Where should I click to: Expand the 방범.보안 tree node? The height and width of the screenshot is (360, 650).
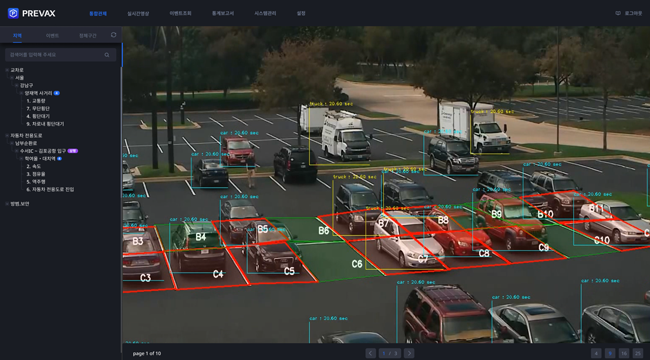click(7, 204)
